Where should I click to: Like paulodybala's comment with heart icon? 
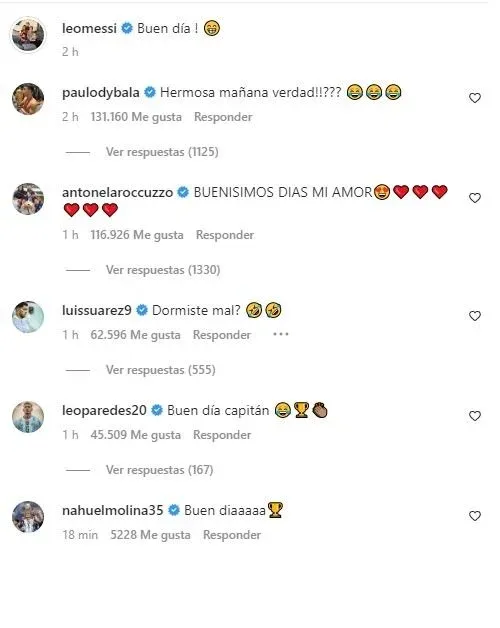click(475, 98)
